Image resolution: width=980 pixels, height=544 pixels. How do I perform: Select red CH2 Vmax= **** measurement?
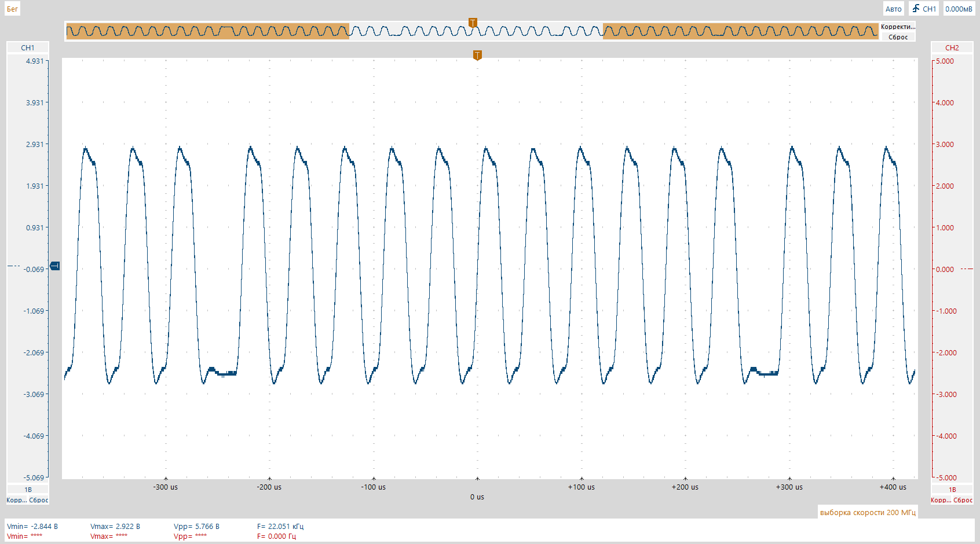[109, 536]
